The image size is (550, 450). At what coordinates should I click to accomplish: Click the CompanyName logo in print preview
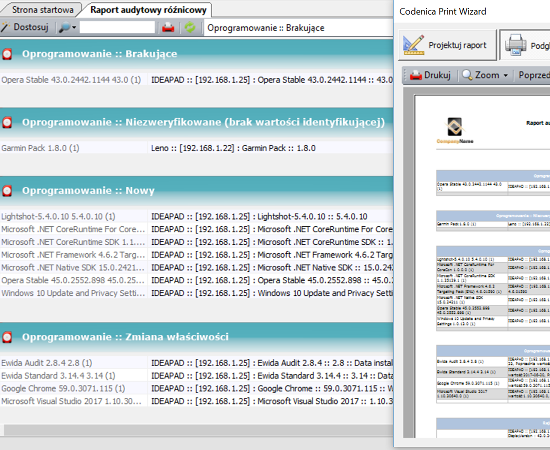click(x=455, y=130)
